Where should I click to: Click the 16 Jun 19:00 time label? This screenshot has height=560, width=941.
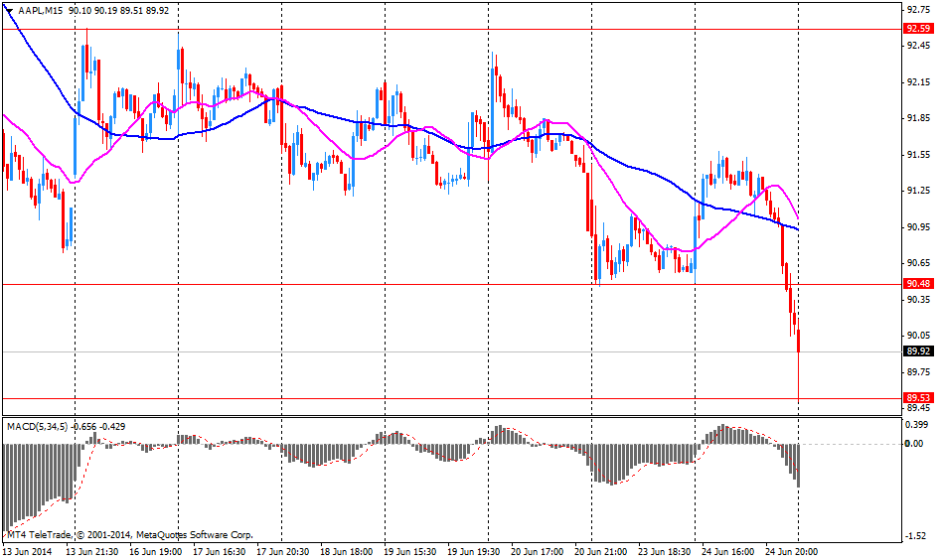[156, 551]
